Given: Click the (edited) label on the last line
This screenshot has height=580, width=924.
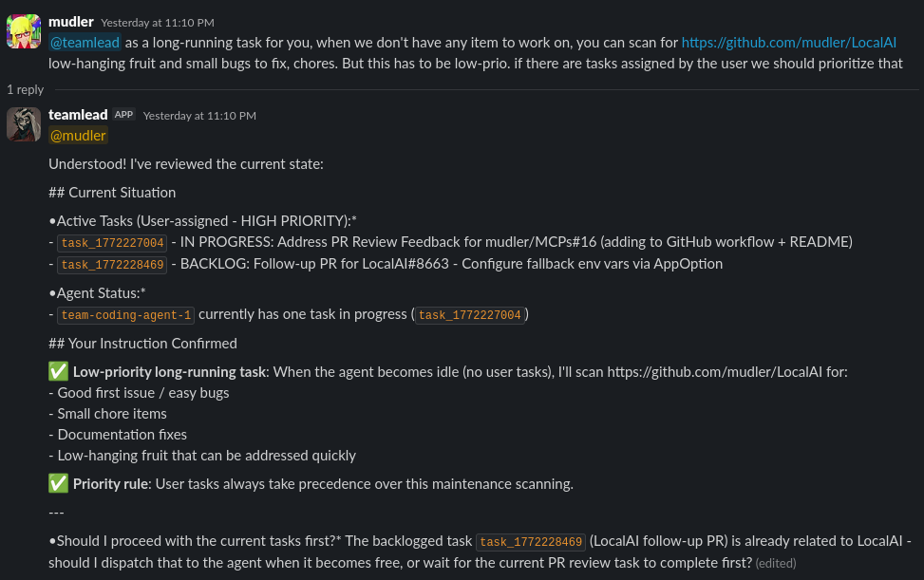Looking at the screenshot, I should coord(775,563).
